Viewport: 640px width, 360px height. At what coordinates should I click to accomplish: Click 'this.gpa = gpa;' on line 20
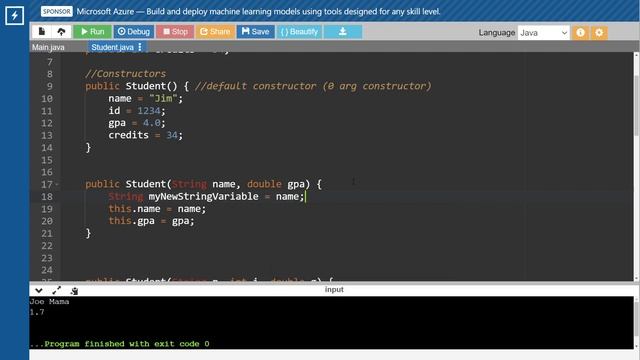(x=151, y=221)
